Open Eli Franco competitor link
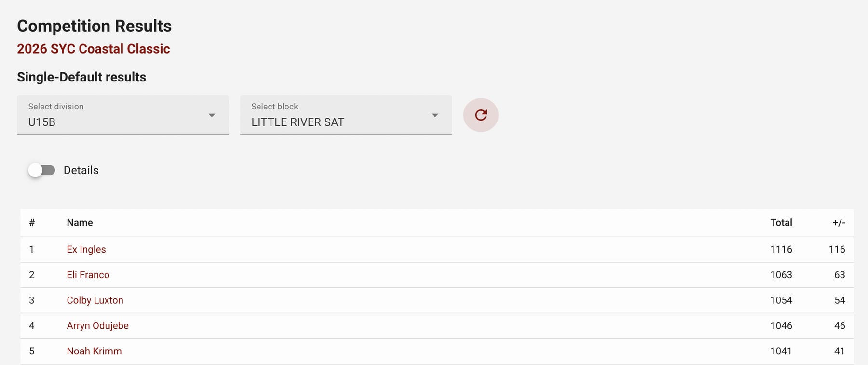Image resolution: width=868 pixels, height=365 pixels. coord(88,275)
